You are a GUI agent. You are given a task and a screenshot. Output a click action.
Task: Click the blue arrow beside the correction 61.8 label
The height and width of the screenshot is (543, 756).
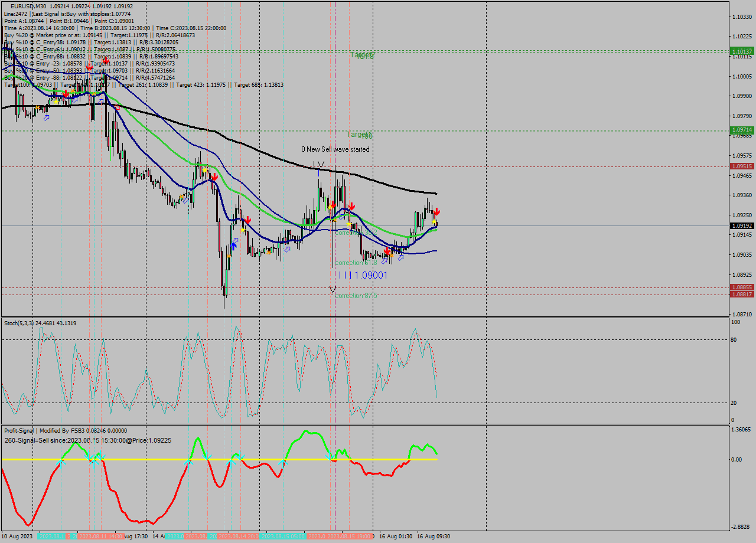click(384, 261)
